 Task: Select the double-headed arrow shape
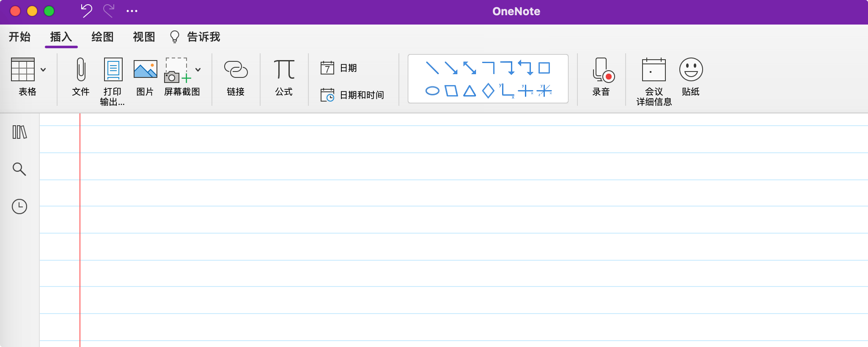(x=470, y=68)
